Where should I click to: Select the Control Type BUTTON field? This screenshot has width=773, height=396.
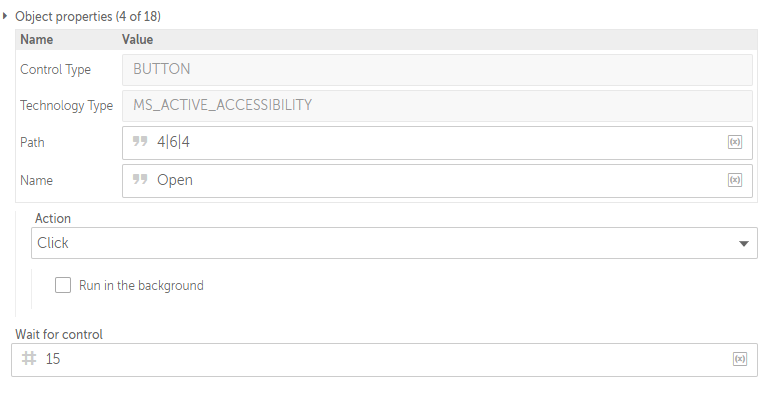437,70
